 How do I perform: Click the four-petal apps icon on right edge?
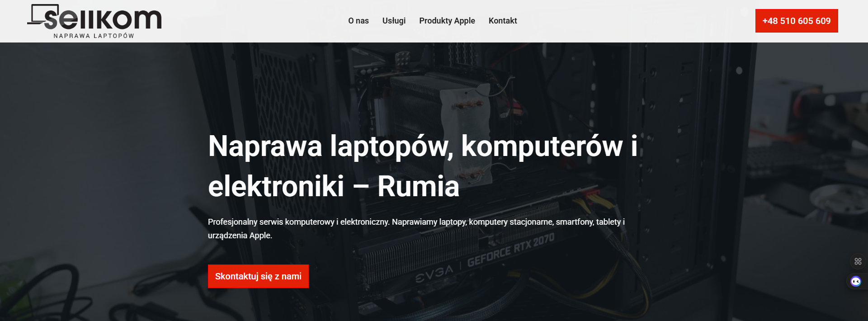[x=858, y=261]
